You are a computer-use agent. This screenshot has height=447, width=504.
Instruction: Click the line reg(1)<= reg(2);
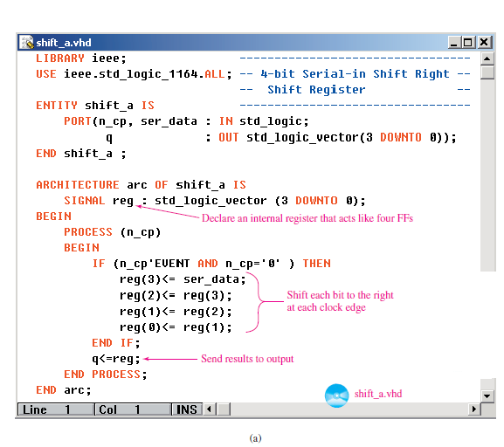[176, 312]
